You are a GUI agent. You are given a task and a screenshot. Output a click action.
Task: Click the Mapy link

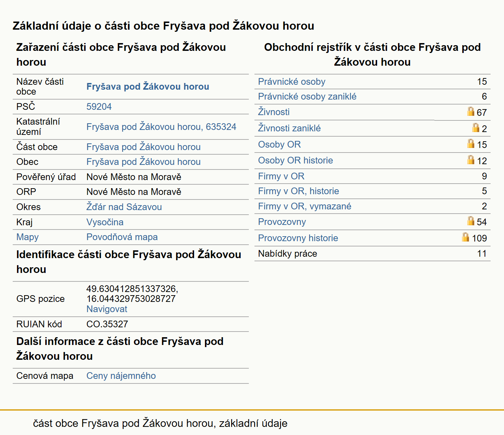[x=28, y=237]
